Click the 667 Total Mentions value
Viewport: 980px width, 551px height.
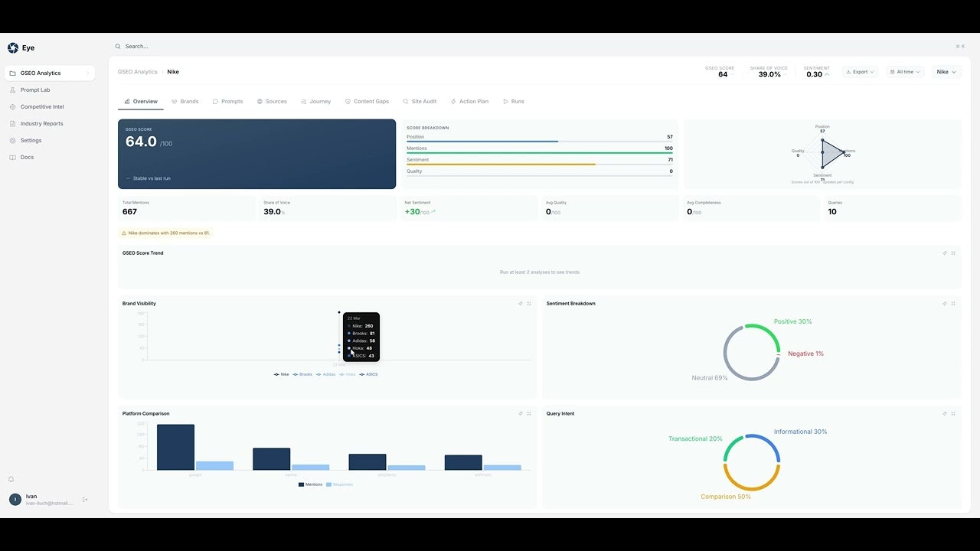pyautogui.click(x=130, y=212)
